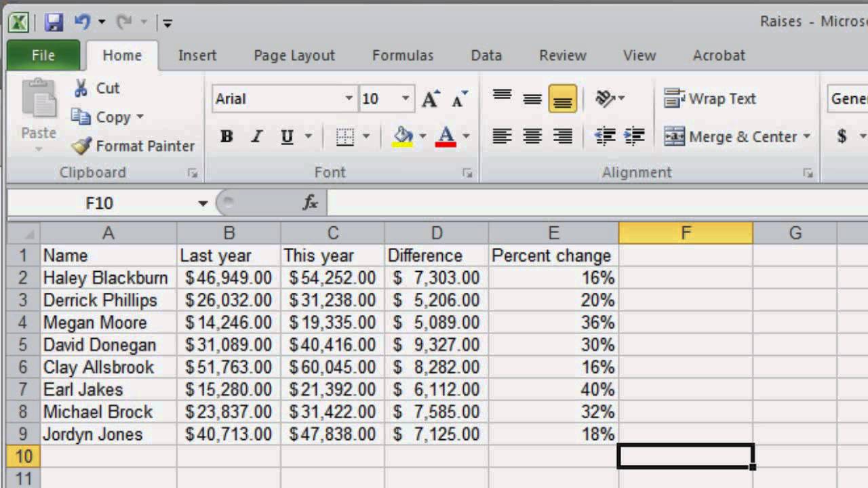Screen dimensions: 868x488
Task: Apply the yellow Fill Color swatch
Action: 403,136
